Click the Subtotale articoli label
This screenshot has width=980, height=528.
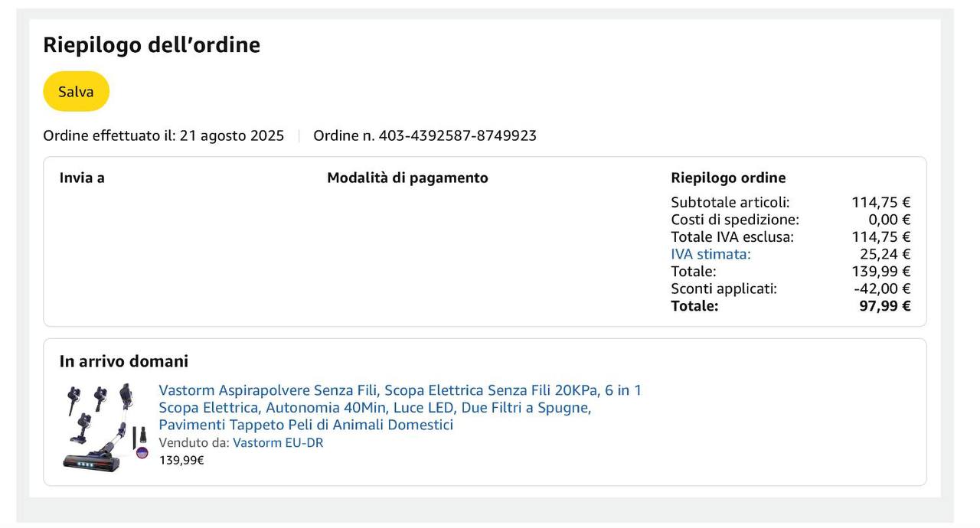pyautogui.click(x=730, y=203)
